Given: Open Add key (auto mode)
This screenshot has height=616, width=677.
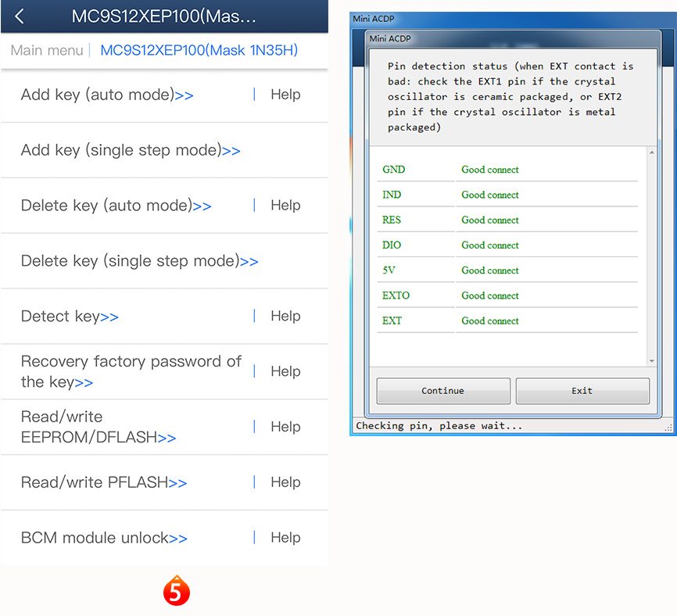Looking at the screenshot, I should coord(107,95).
